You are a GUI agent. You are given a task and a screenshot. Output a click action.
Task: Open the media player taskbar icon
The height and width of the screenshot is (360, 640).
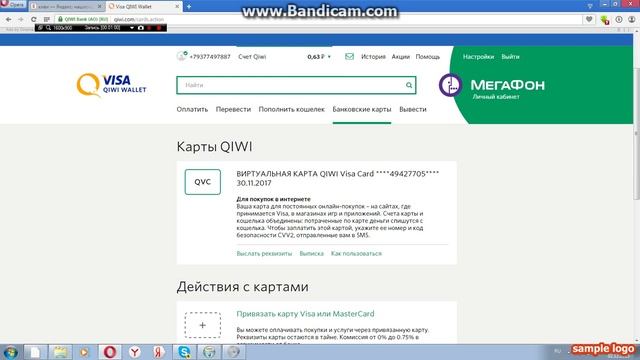[84, 352]
